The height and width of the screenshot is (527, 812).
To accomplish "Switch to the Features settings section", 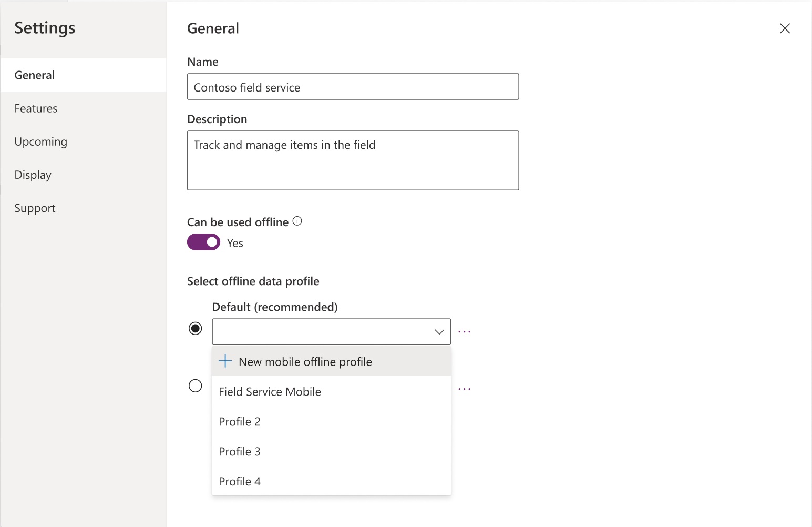I will (36, 108).
